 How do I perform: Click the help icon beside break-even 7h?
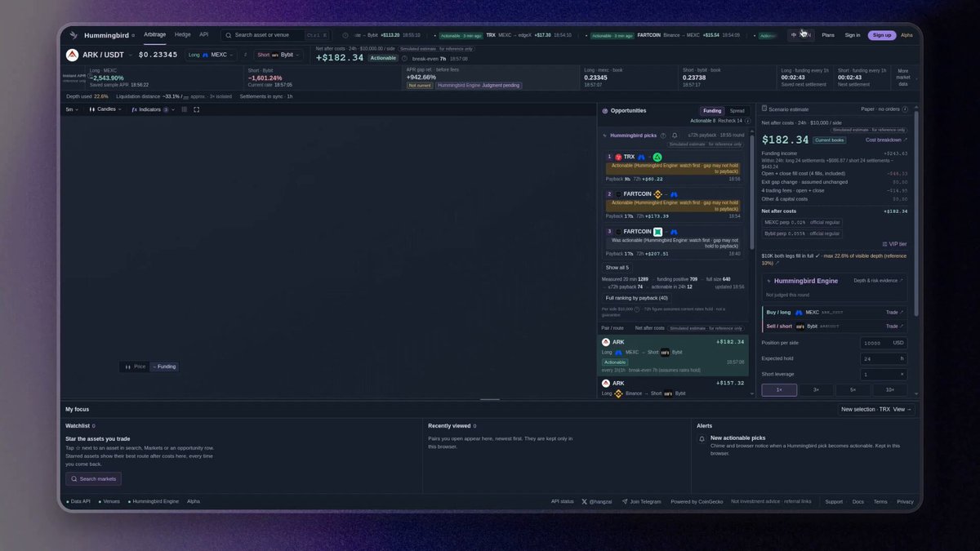click(x=404, y=59)
